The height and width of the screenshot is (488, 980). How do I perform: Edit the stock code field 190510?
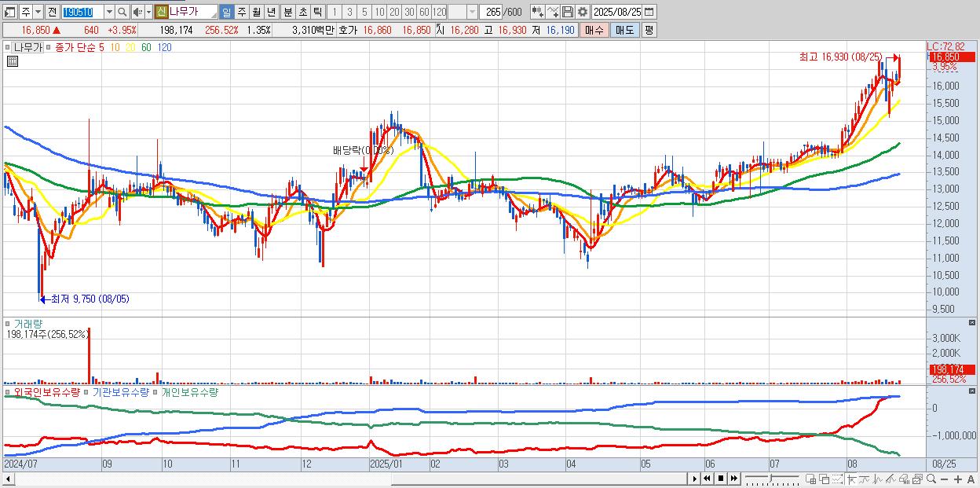click(x=82, y=12)
